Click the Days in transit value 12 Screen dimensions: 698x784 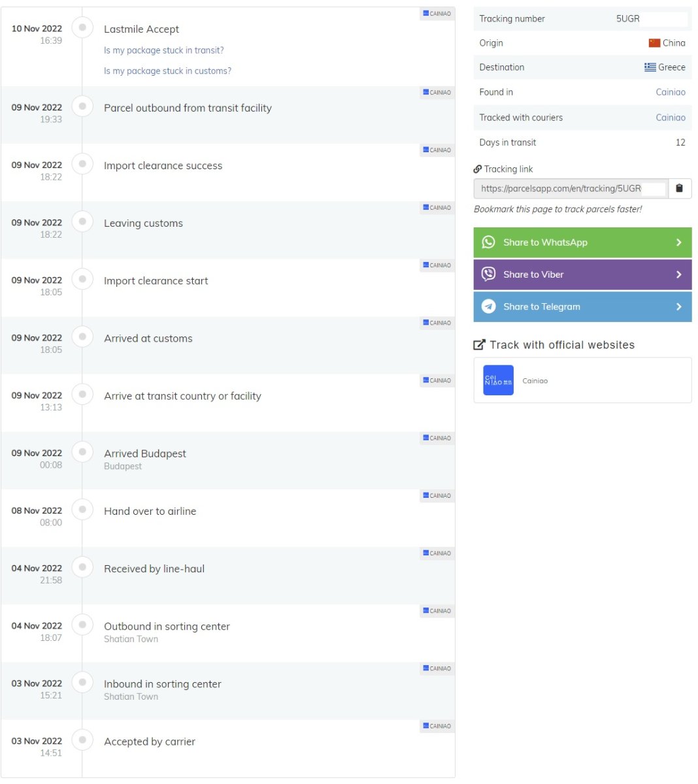tap(680, 142)
